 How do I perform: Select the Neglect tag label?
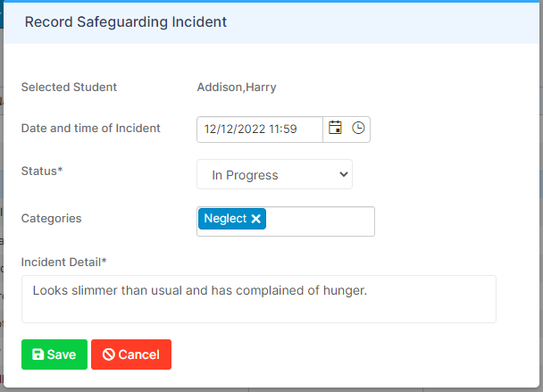coord(225,219)
